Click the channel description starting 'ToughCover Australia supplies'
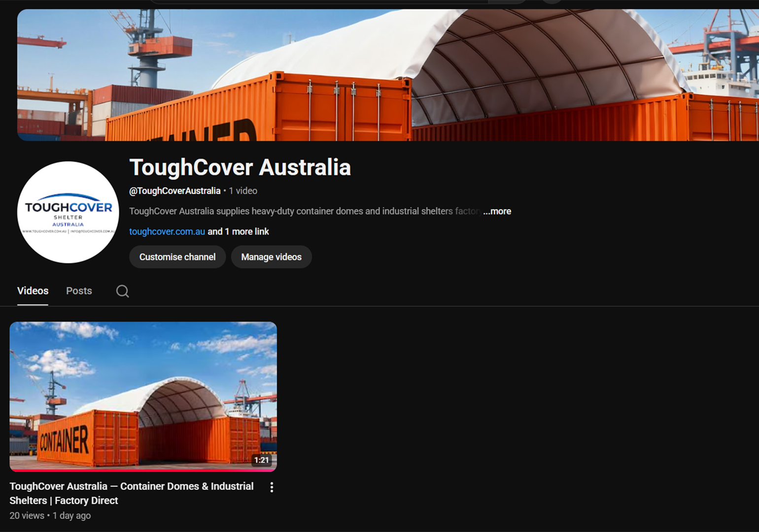Screen dimensions: 759x532 (x=306, y=211)
